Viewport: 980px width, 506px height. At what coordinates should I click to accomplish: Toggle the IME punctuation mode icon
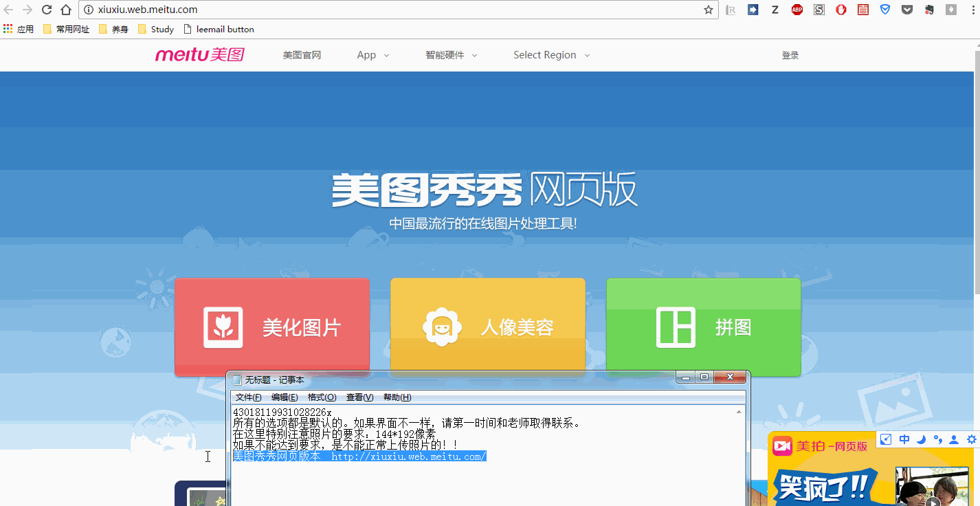click(937, 439)
